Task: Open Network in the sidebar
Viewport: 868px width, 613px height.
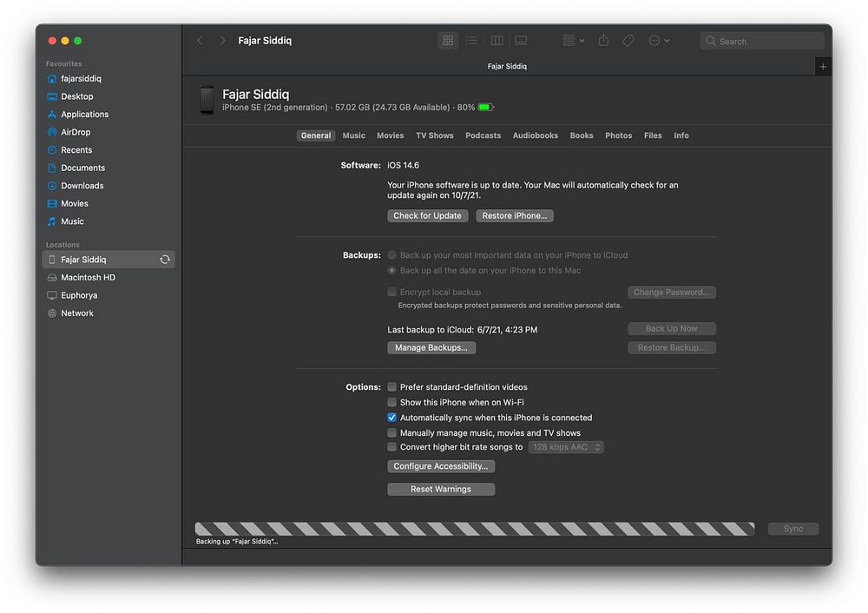Action: [108, 313]
